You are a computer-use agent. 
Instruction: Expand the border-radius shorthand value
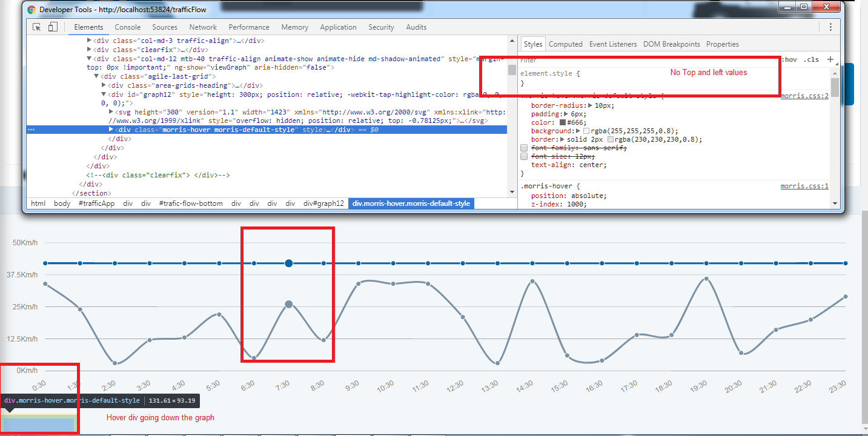click(591, 105)
